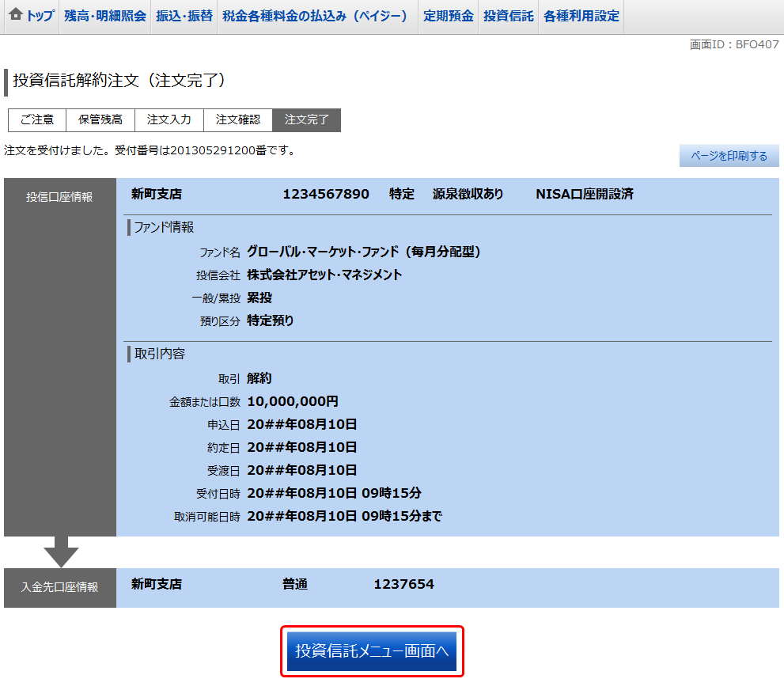Open 各種利用設定 settings menu
The width and height of the screenshot is (784, 694).
click(581, 16)
